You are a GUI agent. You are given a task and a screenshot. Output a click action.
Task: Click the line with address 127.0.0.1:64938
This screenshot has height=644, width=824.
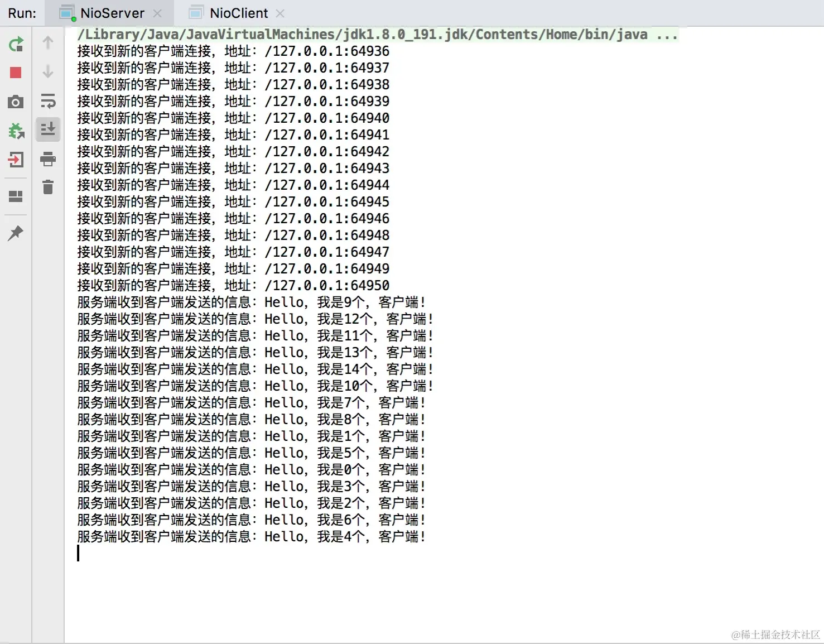point(233,85)
